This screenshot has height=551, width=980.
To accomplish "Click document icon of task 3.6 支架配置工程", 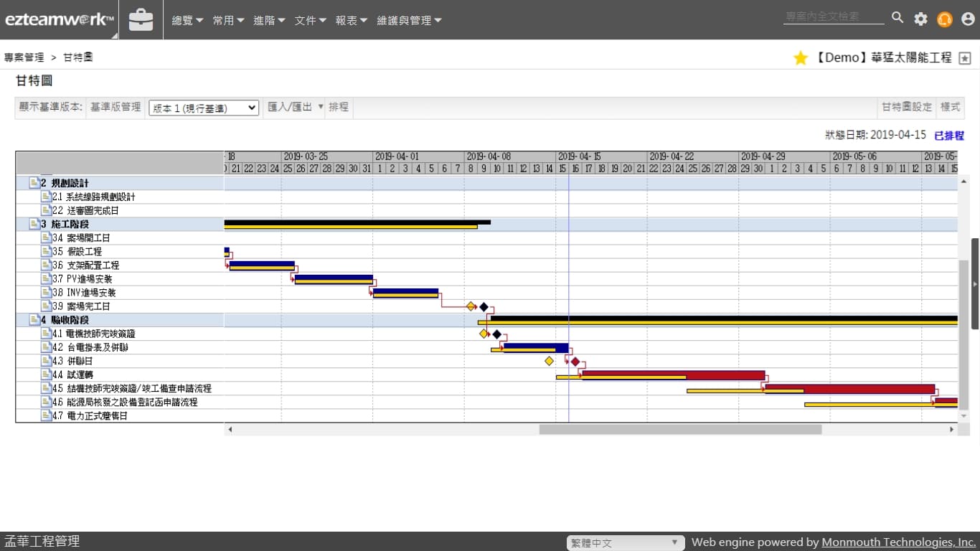I will point(46,265).
